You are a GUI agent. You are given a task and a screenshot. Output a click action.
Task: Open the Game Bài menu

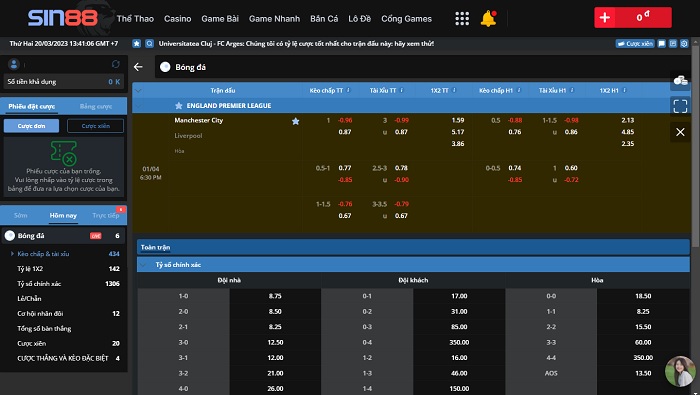coord(220,19)
